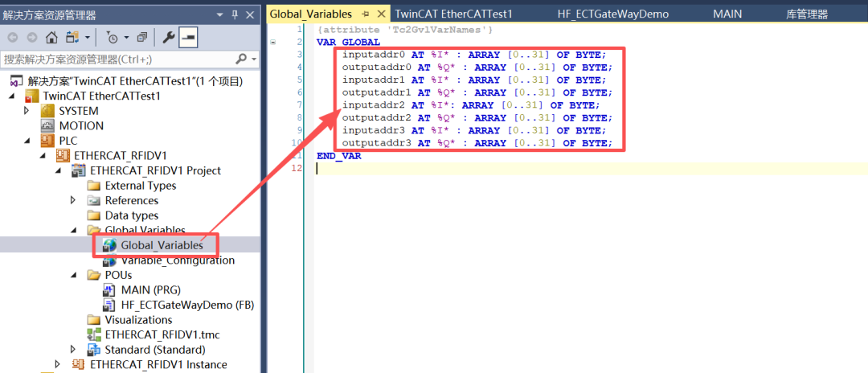Click the search magnifier icon
Viewport: 868px width, 373px height.
pos(241,59)
